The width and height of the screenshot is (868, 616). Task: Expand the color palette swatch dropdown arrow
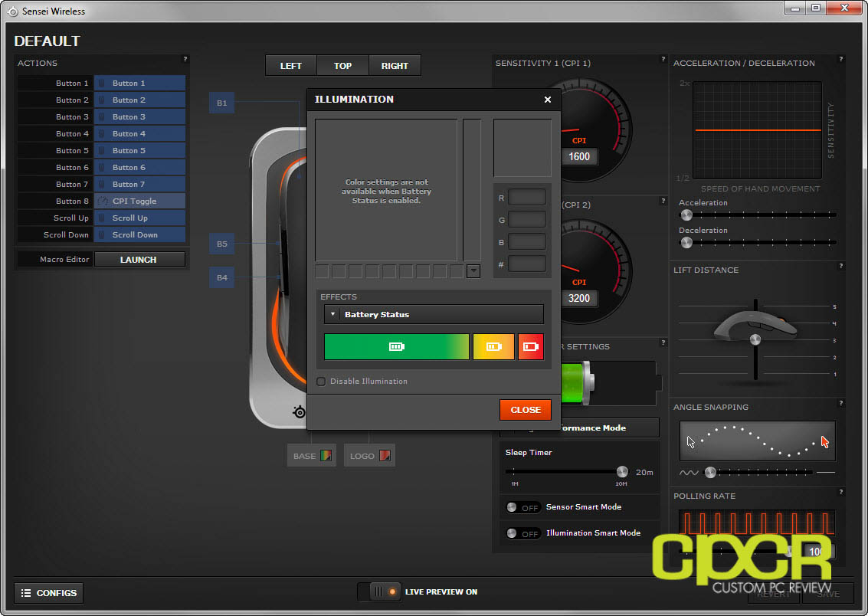[473, 271]
